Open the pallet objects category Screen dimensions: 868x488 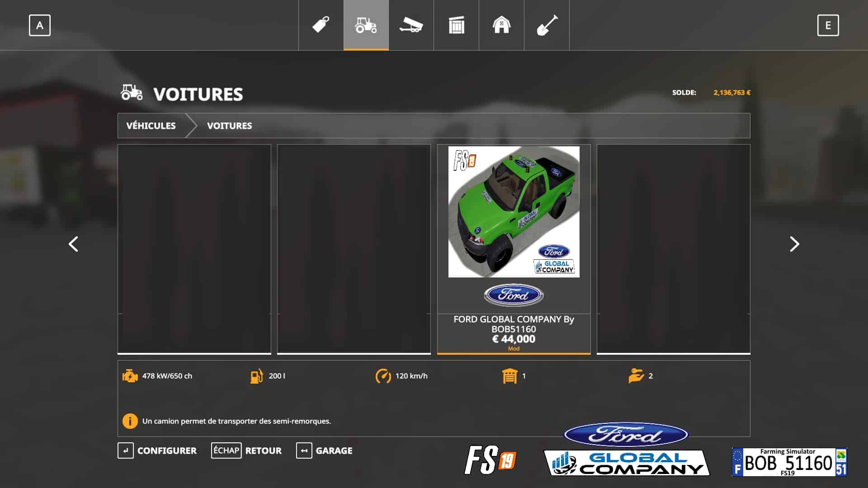pyautogui.click(x=456, y=25)
